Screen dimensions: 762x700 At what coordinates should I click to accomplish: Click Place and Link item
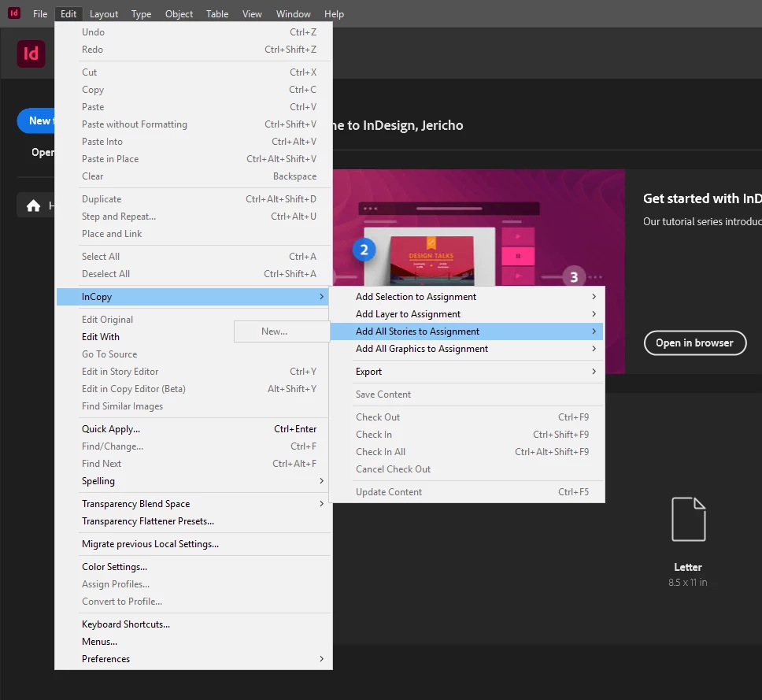tap(193, 234)
